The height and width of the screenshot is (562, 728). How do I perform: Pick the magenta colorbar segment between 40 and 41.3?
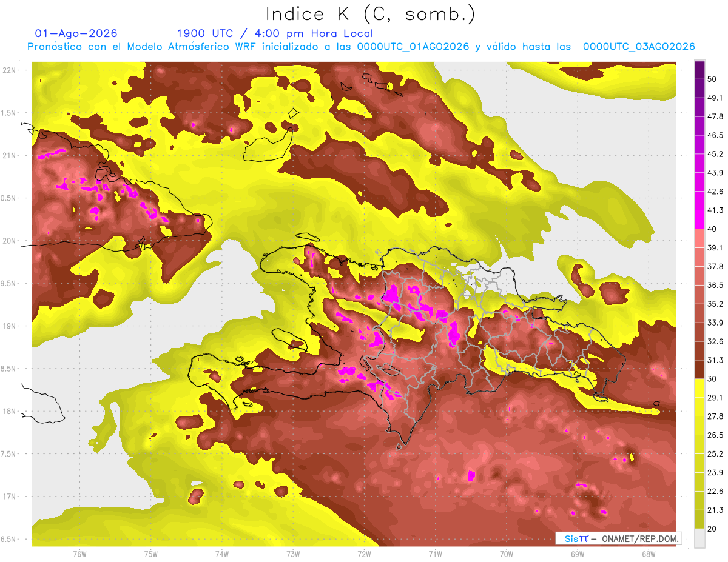699,219
